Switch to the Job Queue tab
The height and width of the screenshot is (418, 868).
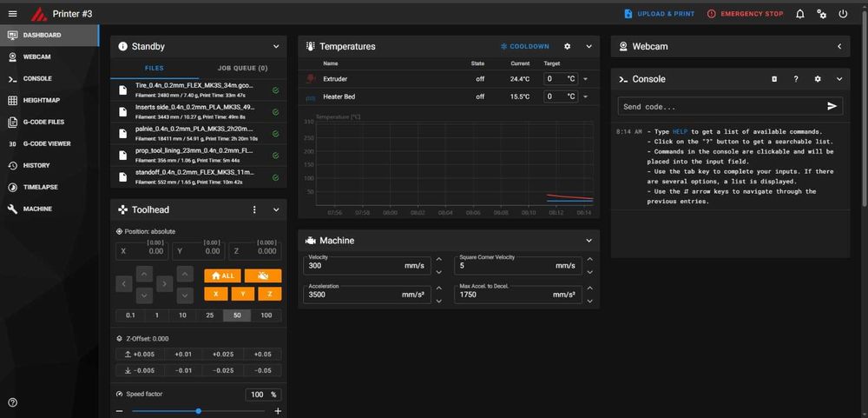coord(242,68)
